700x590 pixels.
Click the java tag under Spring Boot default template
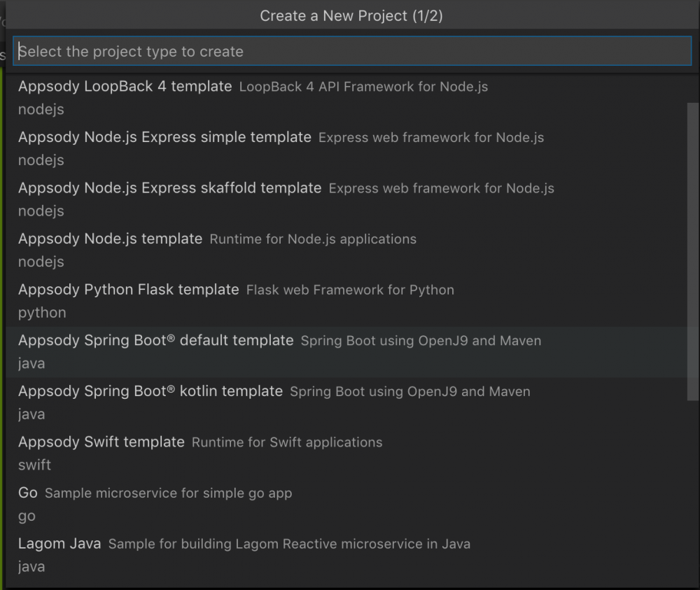tap(31, 363)
